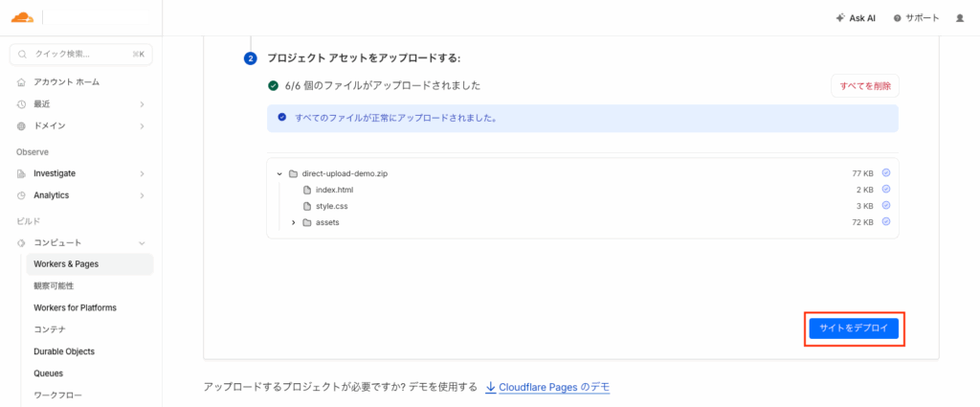
Task: Select Workers & Pages
Action: tap(89, 263)
